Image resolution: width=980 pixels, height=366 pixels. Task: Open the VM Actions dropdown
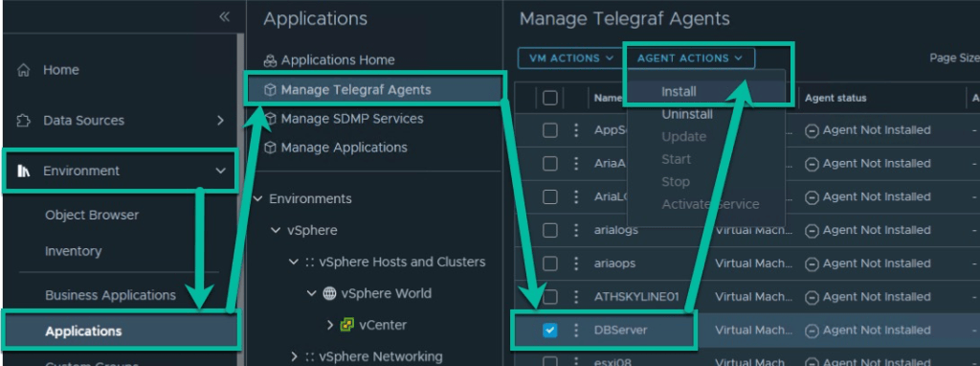(571, 58)
